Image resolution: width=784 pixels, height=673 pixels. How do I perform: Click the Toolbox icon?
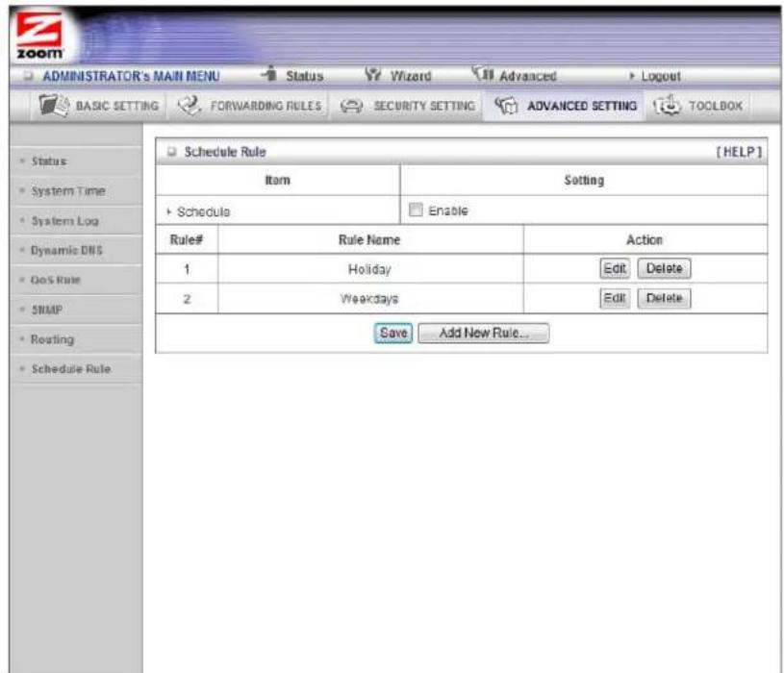click(667, 105)
